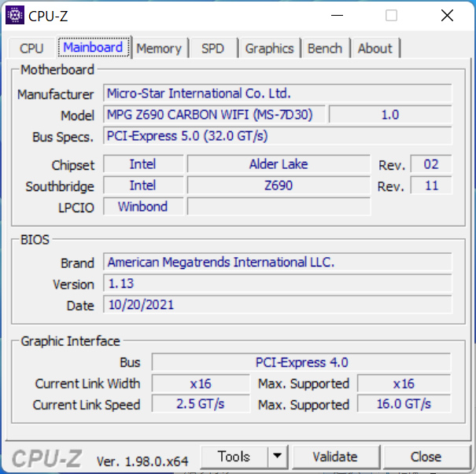The width and height of the screenshot is (476, 474).
Task: Click the Current Link Speed label
Action: [x=87, y=405]
